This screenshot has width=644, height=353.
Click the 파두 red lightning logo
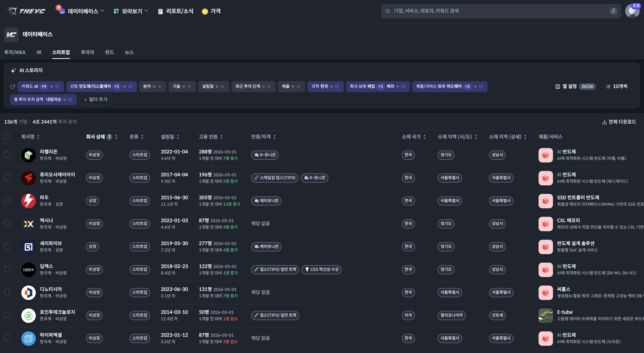point(29,201)
